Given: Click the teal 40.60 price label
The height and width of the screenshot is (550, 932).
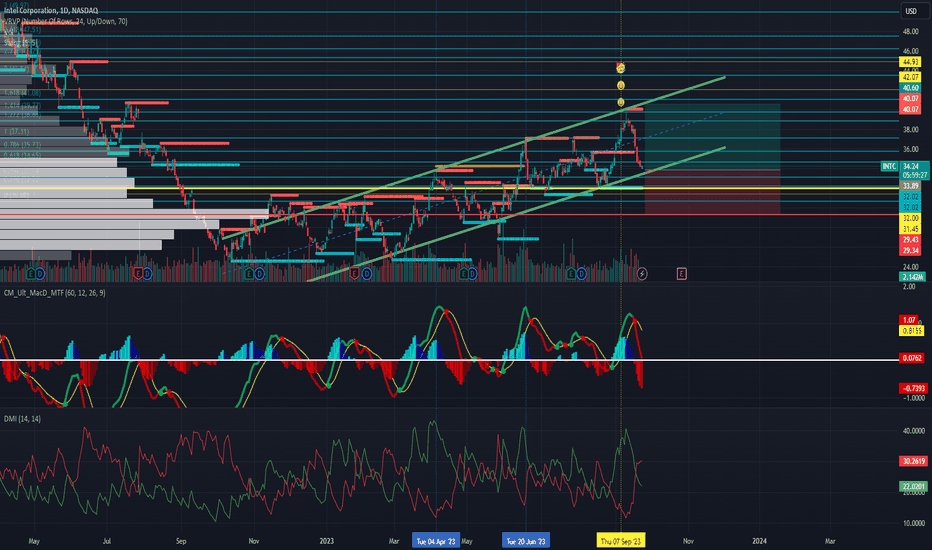Looking at the screenshot, I should [911, 88].
